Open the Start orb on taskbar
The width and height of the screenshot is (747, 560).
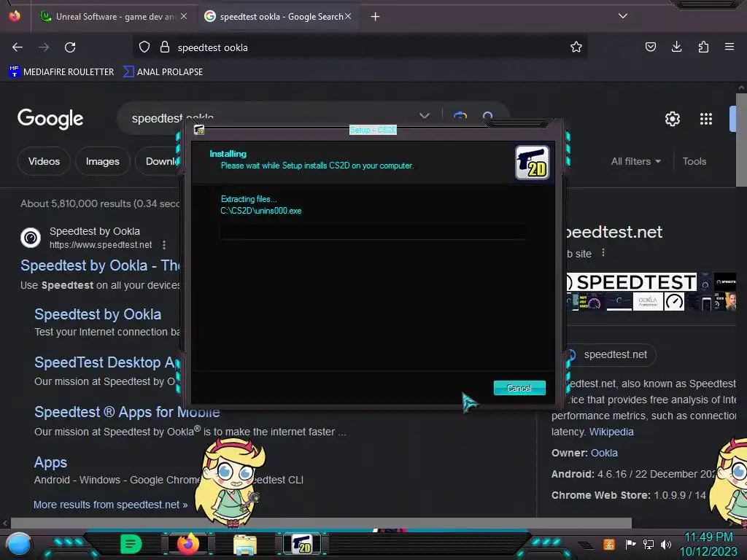18,544
